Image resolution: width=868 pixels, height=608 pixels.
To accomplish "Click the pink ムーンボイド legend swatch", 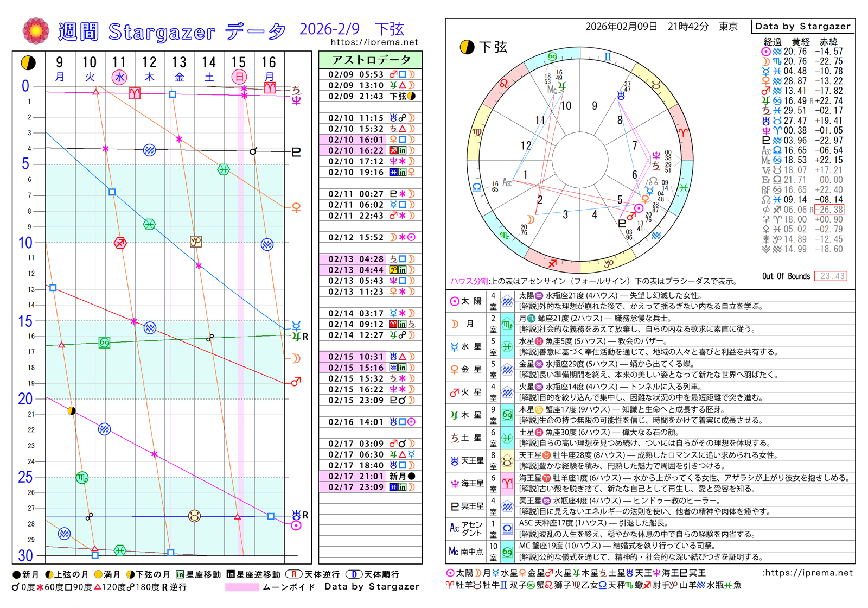I will (x=242, y=587).
